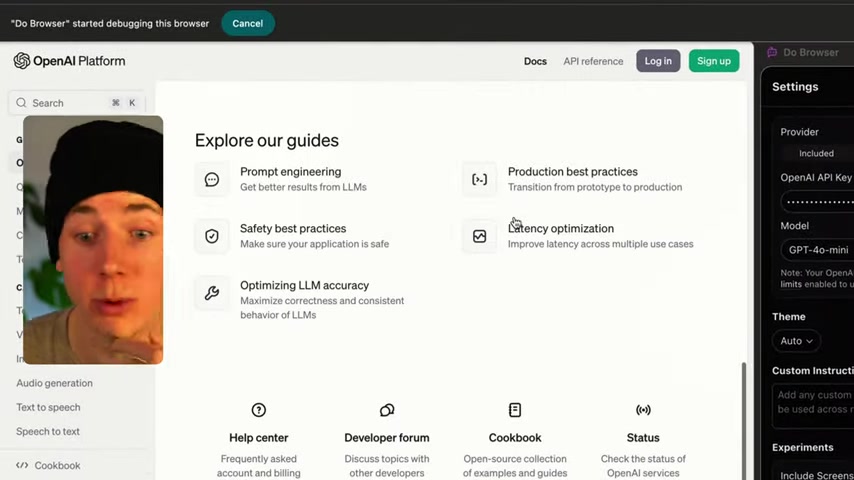Click the green Sign up button

tap(714, 61)
